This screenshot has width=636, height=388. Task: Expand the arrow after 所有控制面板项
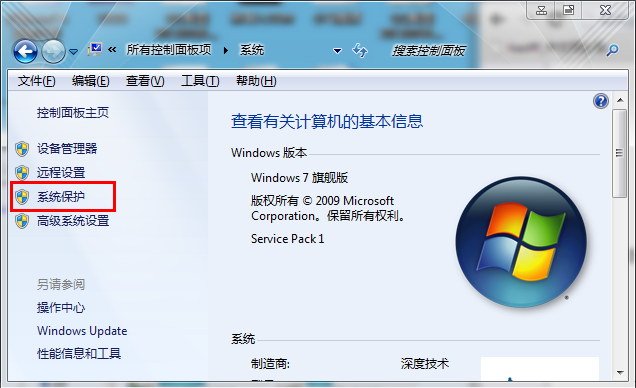point(226,50)
